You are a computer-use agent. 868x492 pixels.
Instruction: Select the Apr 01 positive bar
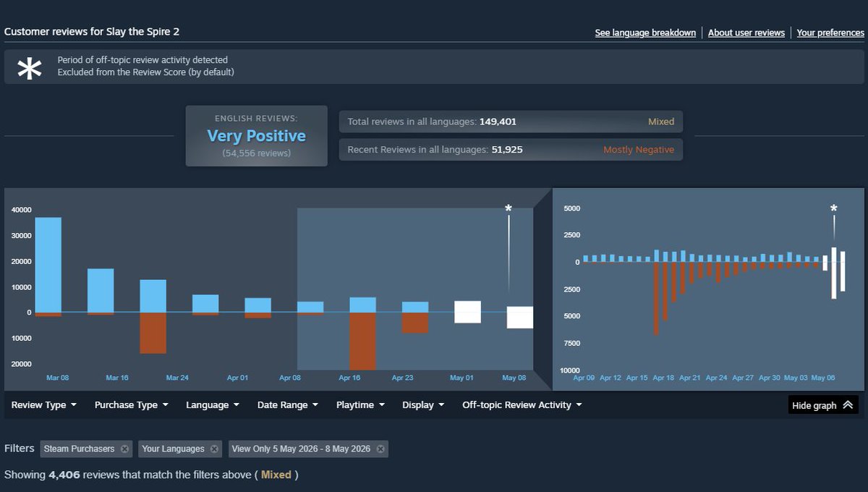click(x=258, y=305)
